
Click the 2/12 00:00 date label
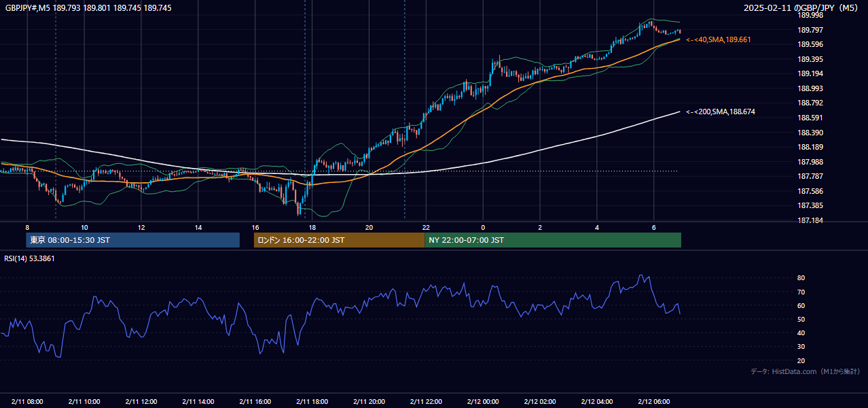483,401
